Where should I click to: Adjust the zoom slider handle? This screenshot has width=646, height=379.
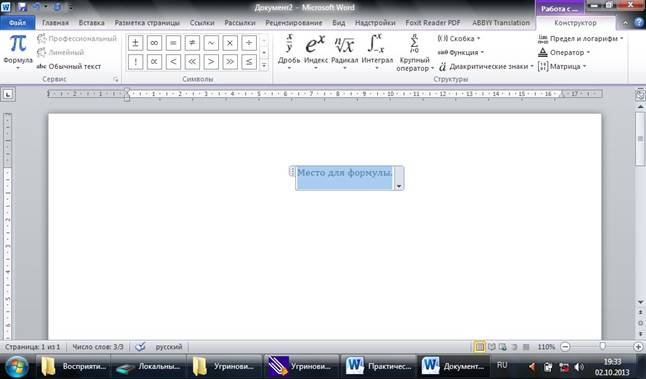(602, 347)
